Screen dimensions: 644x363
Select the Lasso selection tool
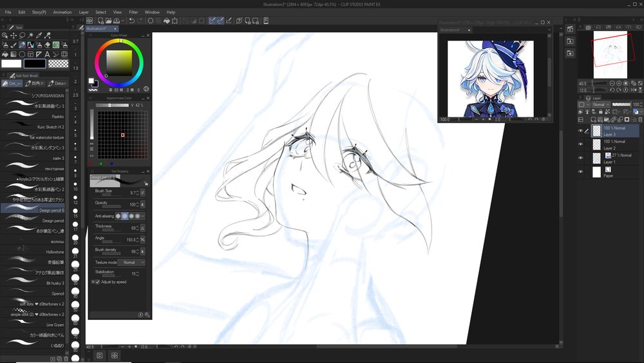click(x=22, y=35)
